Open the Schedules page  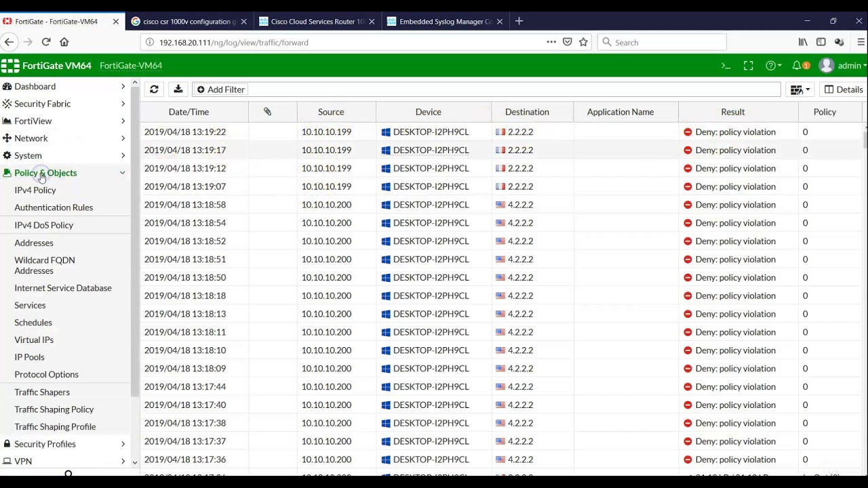[x=33, y=323]
